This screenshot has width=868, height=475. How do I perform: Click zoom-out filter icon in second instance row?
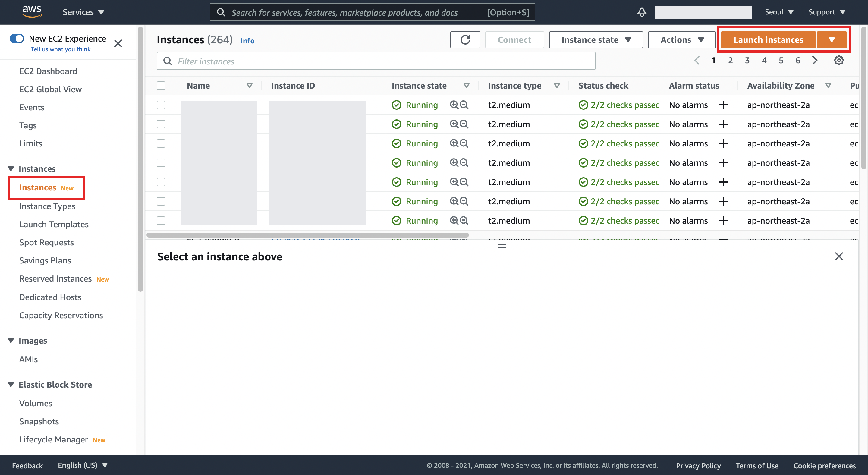click(x=464, y=124)
